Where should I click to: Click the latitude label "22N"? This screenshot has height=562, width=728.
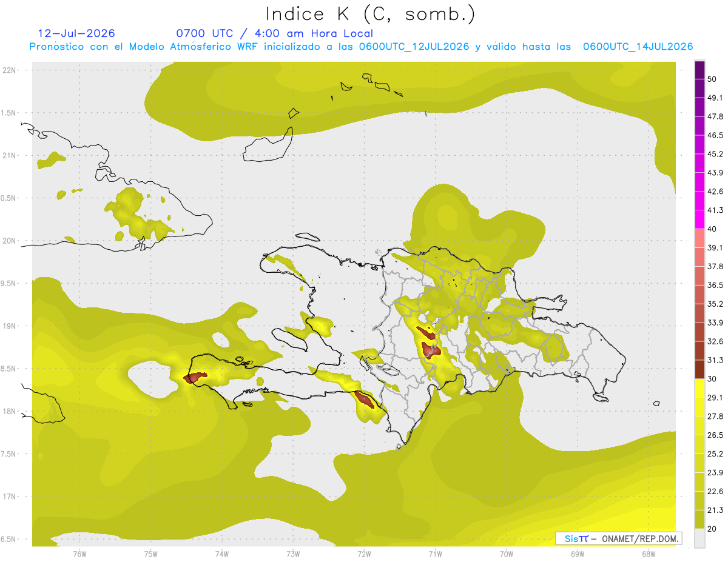coord(9,70)
